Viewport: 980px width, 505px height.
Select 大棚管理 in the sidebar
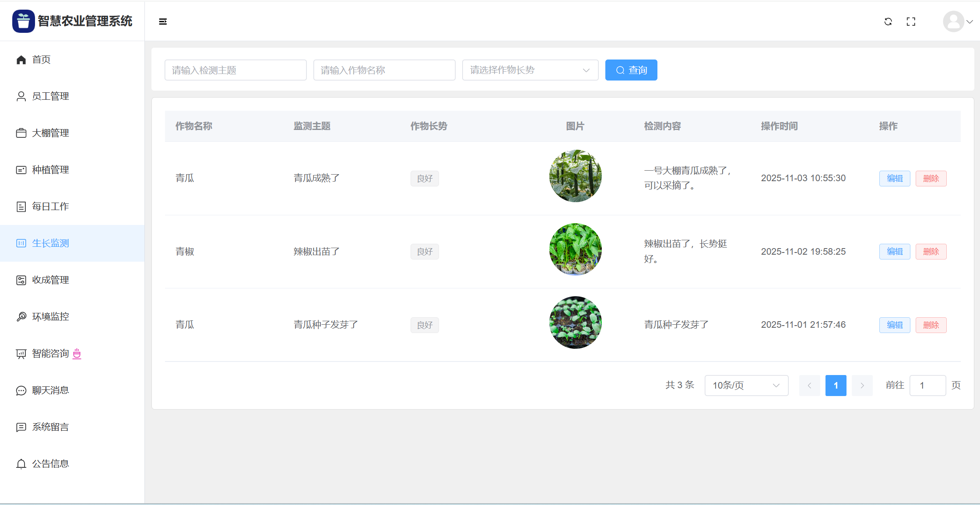coord(50,133)
